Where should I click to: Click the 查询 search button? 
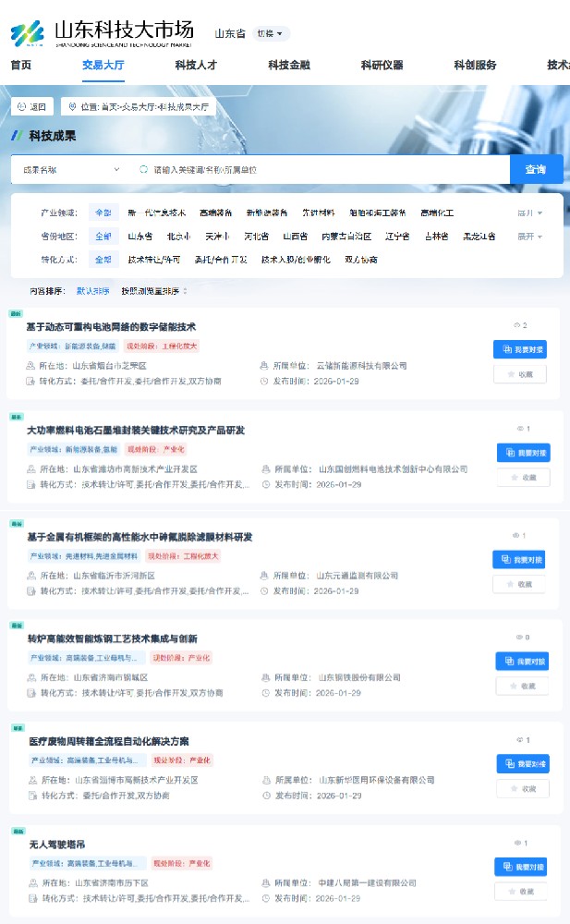(536, 170)
